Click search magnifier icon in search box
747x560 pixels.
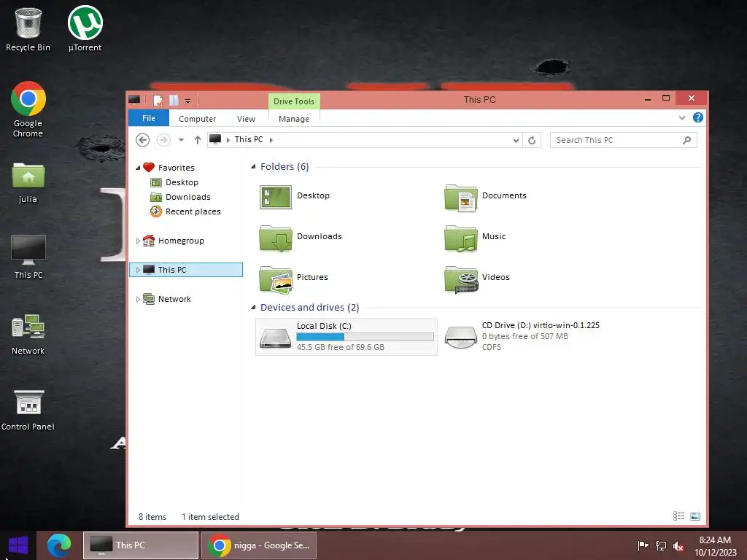[687, 140]
